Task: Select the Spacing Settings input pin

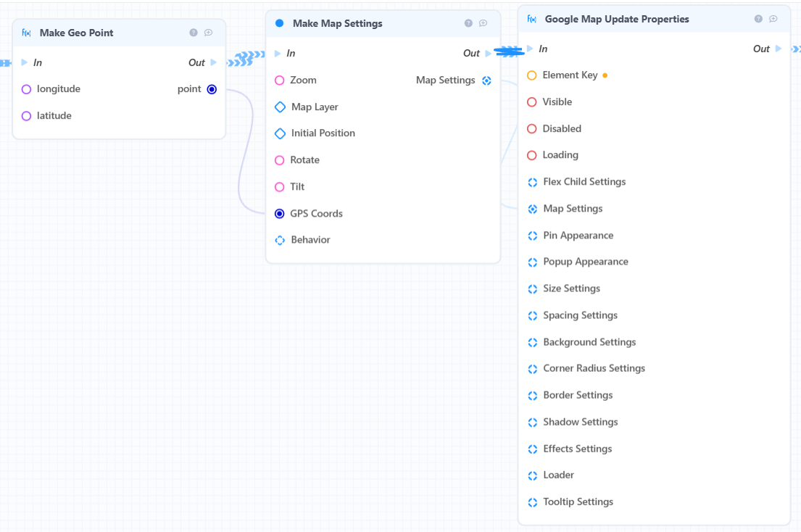Action: click(532, 315)
